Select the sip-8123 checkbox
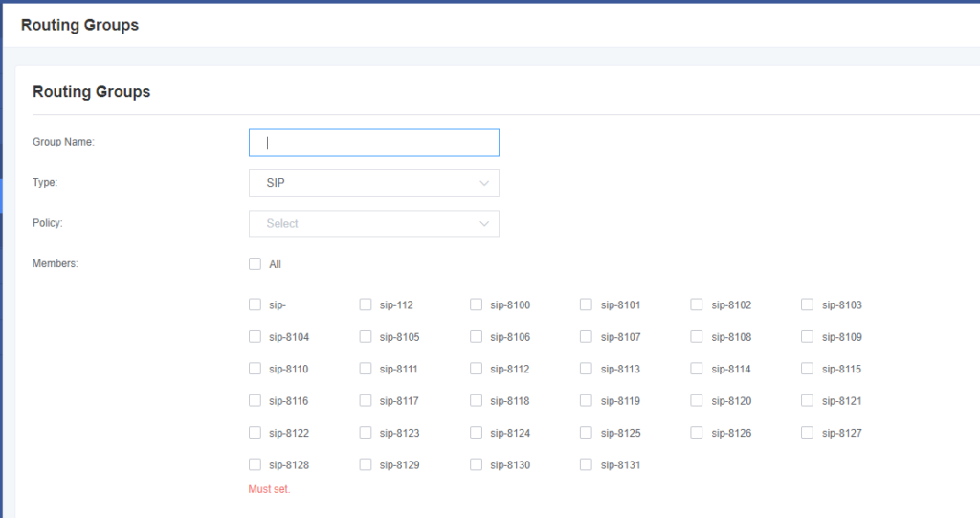Image resolution: width=980 pixels, height=518 pixels. [x=366, y=433]
